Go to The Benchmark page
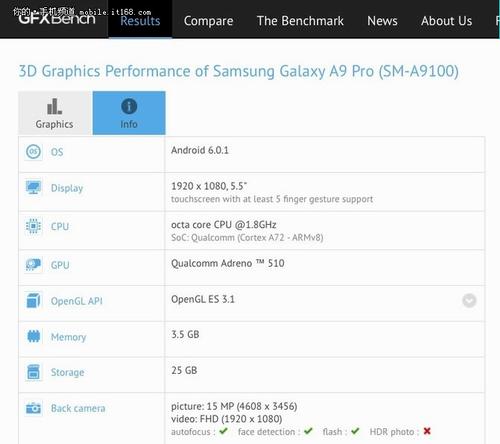500x444 pixels. [x=300, y=21]
